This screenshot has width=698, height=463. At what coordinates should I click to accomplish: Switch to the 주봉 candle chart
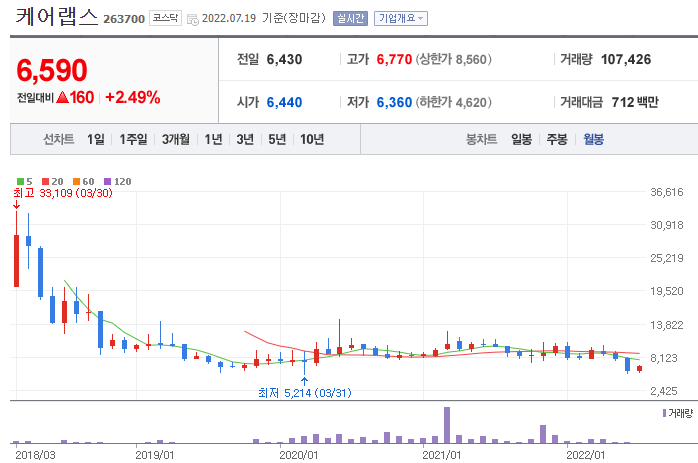(557, 139)
